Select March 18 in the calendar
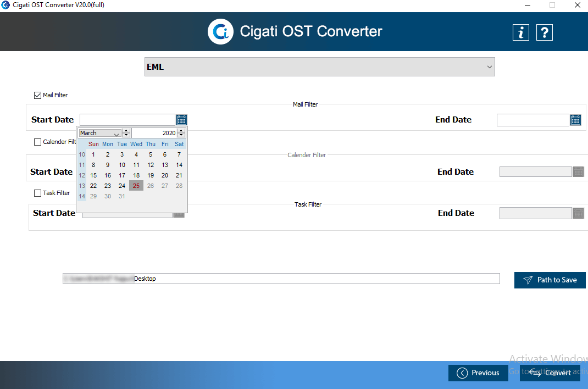 click(136, 175)
